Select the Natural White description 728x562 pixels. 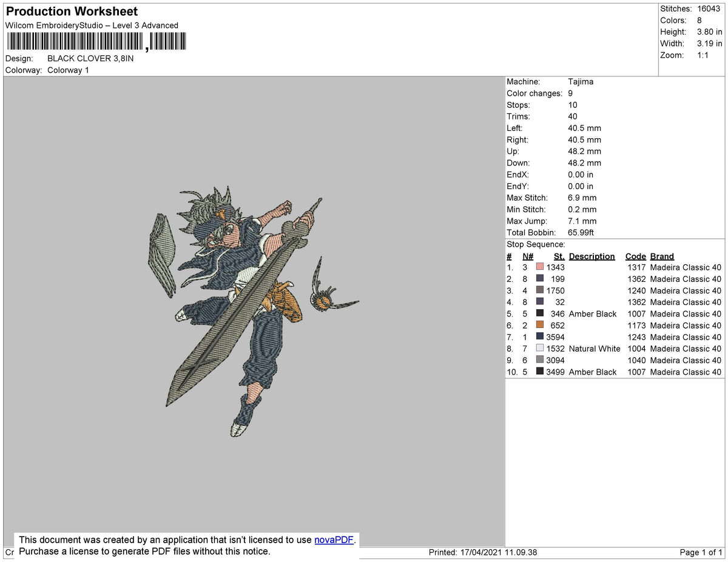[595, 349]
